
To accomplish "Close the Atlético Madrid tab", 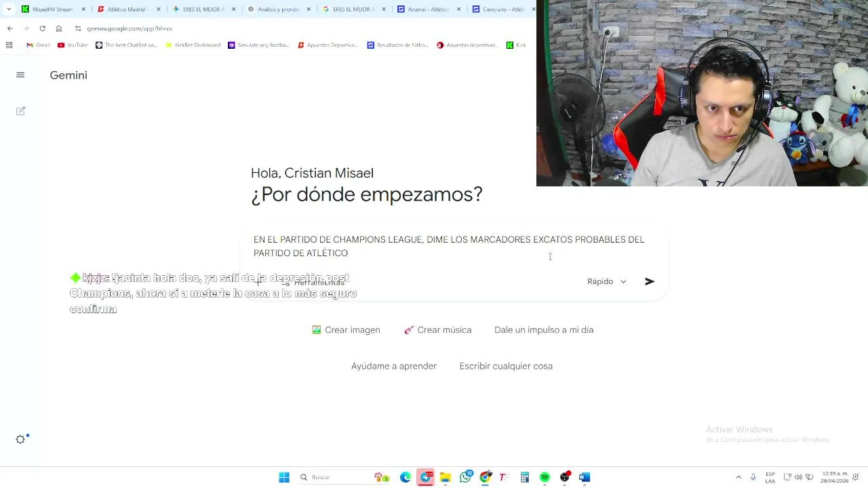I will 159,9.
